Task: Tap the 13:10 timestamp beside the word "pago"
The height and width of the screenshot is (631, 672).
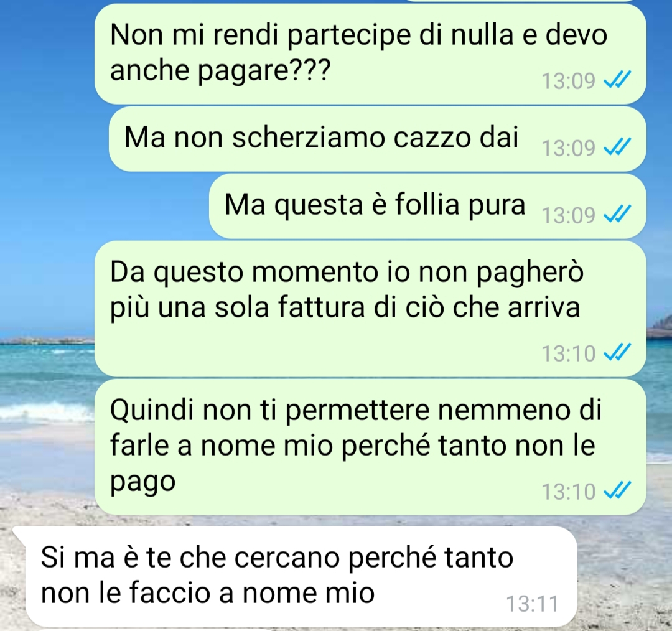Action: click(568, 492)
